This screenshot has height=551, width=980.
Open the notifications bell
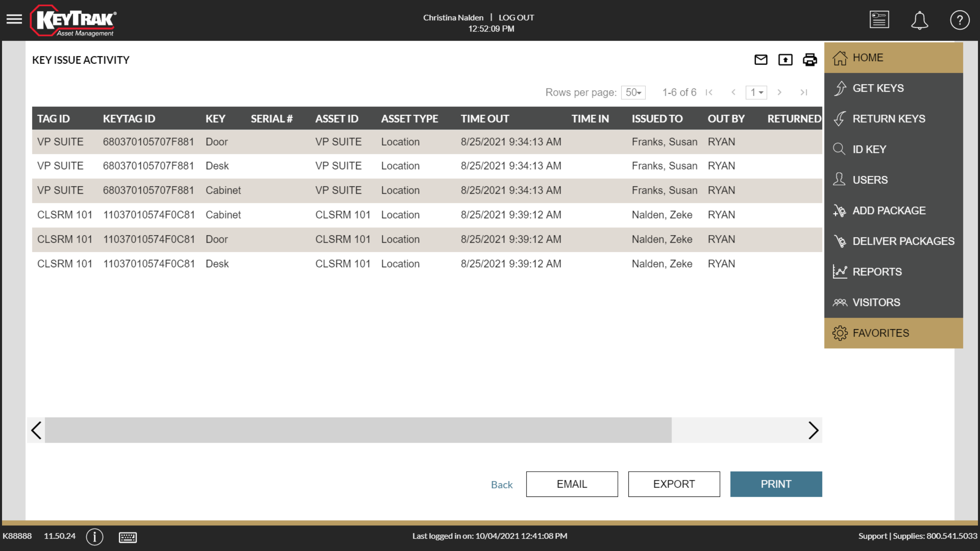tap(920, 20)
